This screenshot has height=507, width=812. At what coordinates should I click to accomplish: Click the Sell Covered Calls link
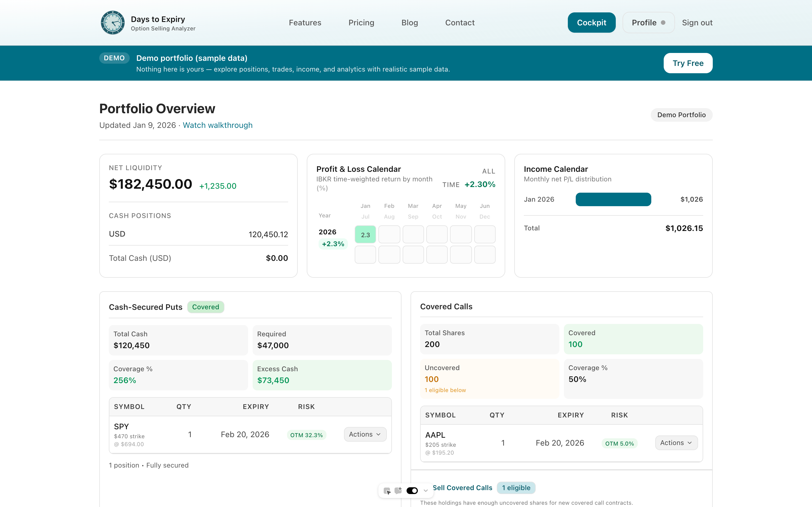(x=462, y=488)
